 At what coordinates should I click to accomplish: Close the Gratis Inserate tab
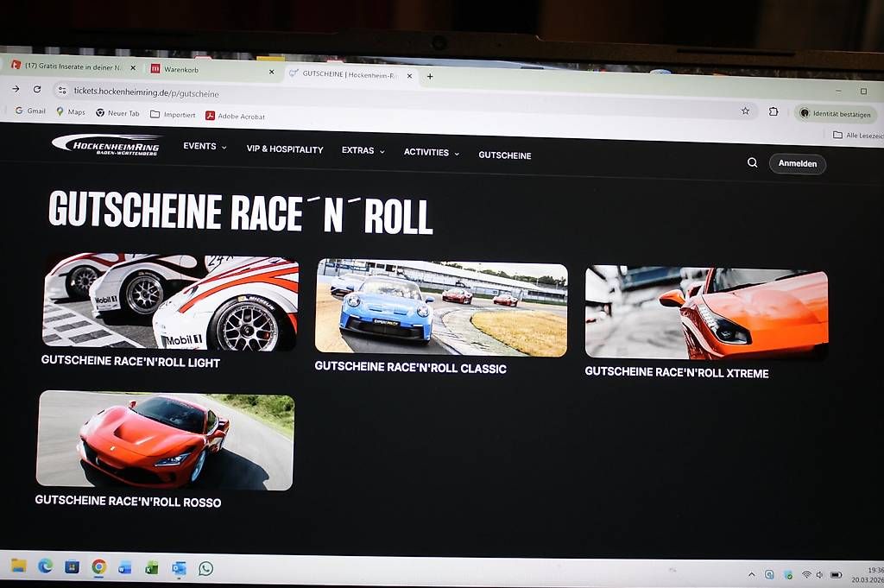[133, 67]
